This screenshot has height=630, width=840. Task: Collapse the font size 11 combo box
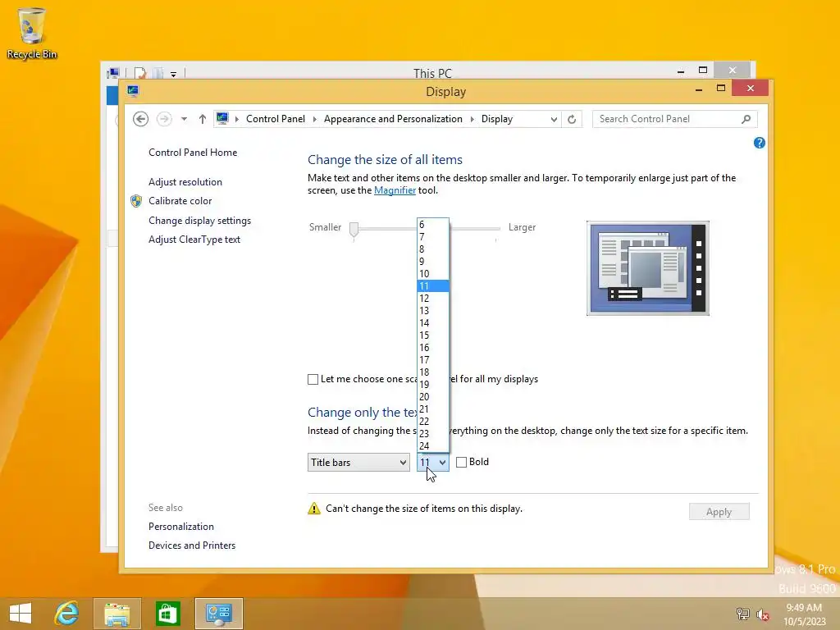(x=433, y=463)
